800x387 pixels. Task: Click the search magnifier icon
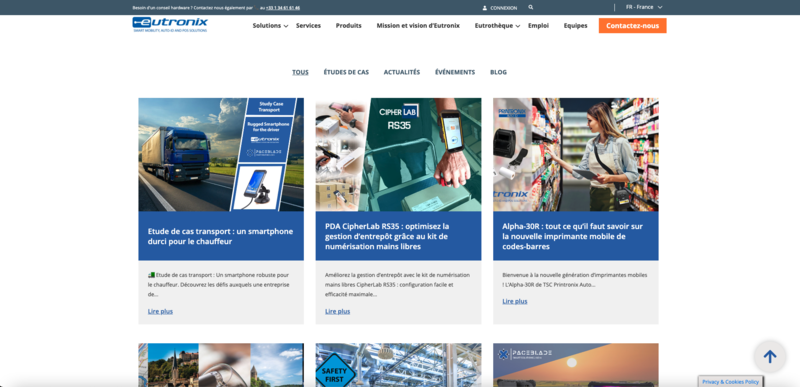coord(531,8)
